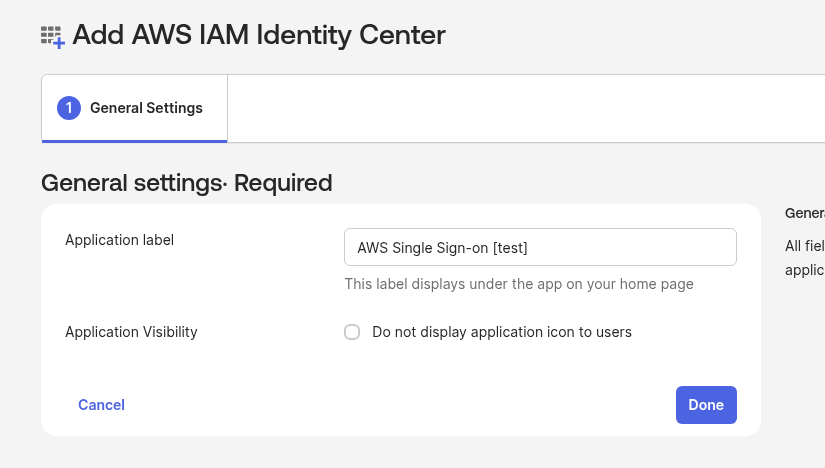This screenshot has height=468, width=825.
Task: Click the Cancel link
Action: (x=101, y=405)
